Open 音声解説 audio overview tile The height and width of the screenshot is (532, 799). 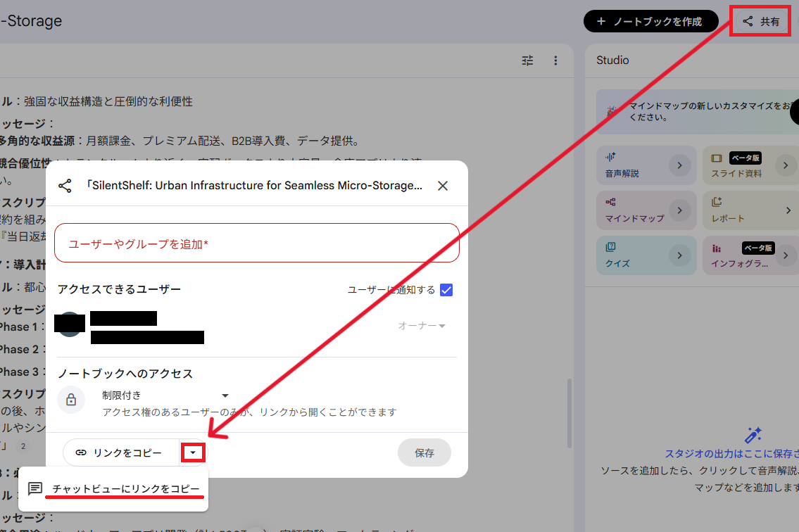[646, 165]
